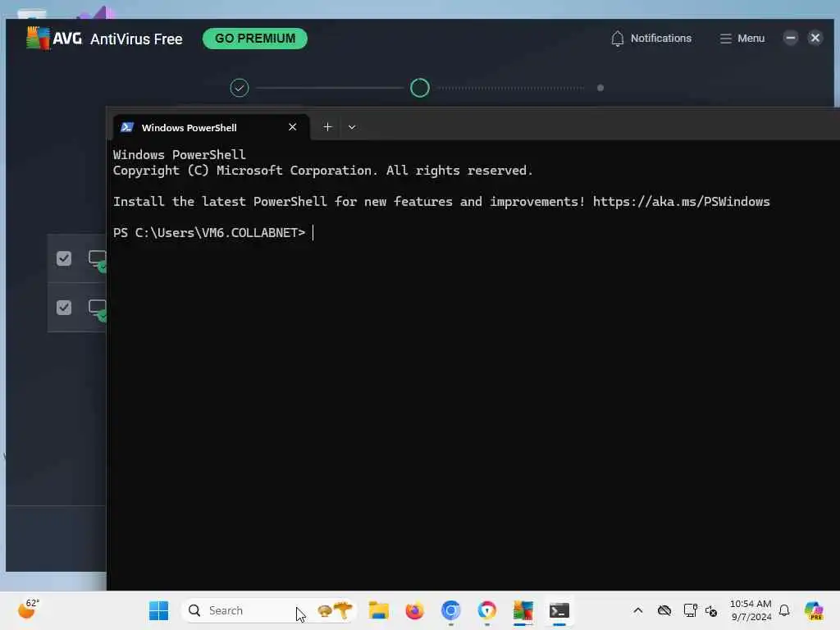Click the https://aka.ms/PSWindows link
The height and width of the screenshot is (630, 840).
pos(681,202)
